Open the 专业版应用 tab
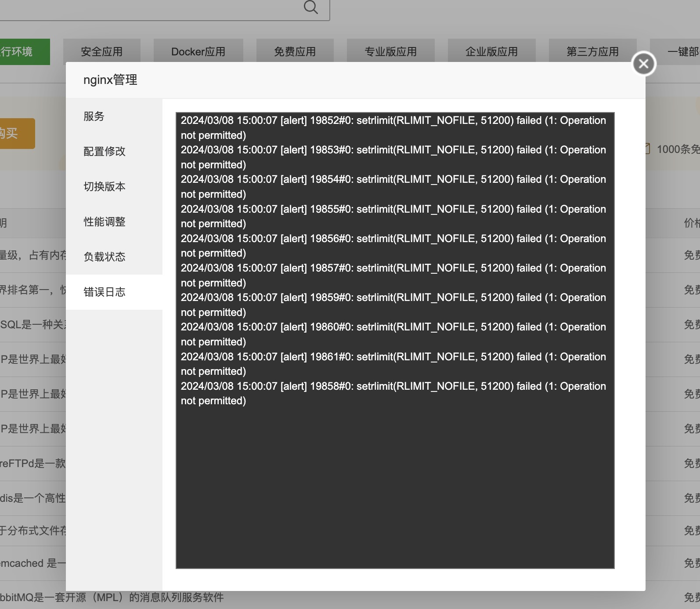The height and width of the screenshot is (609, 700). click(x=390, y=51)
